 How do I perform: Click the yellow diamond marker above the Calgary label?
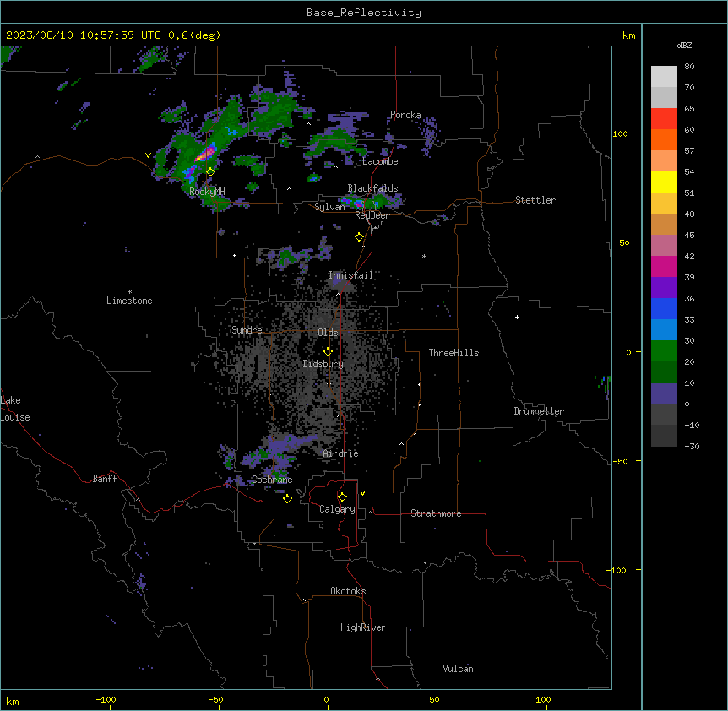click(342, 497)
